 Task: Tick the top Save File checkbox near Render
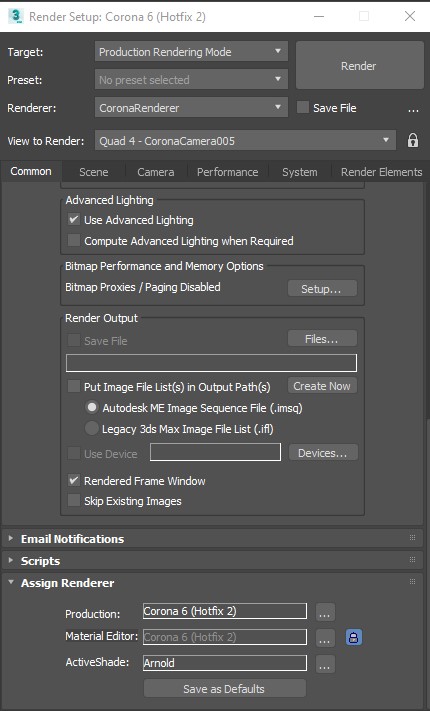click(303, 108)
